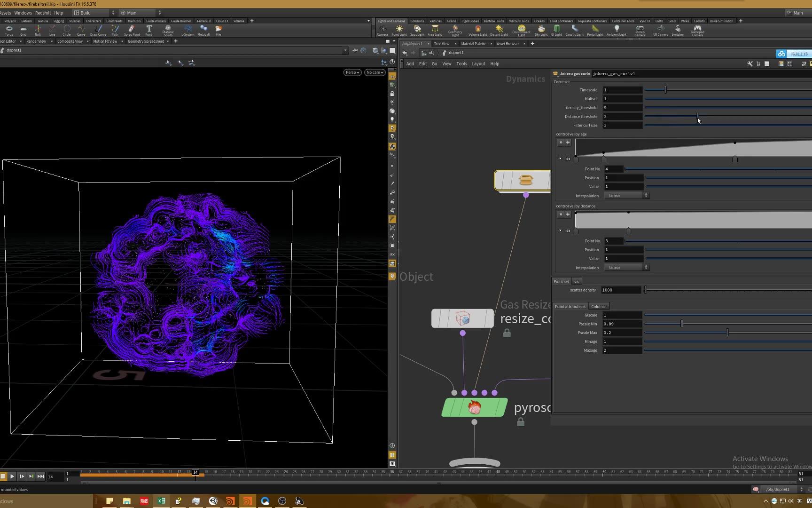Add a Sky Light from shelf
812x508 pixels.
click(541, 31)
